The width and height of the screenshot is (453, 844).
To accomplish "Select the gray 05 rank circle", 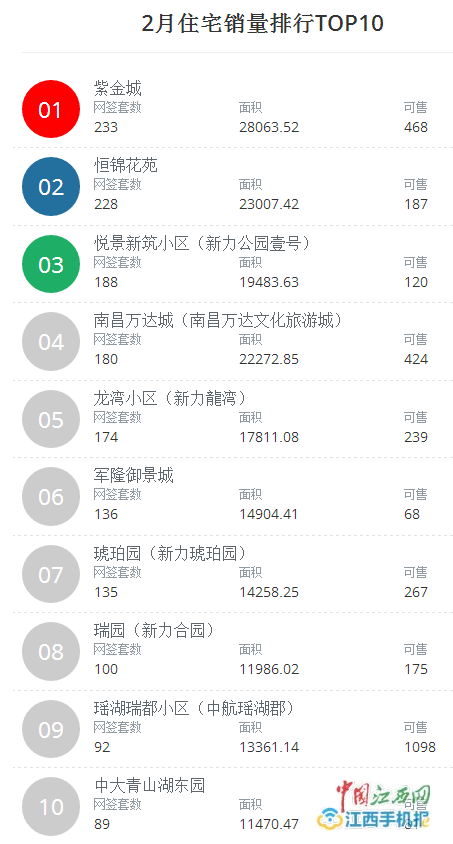I will (51, 419).
